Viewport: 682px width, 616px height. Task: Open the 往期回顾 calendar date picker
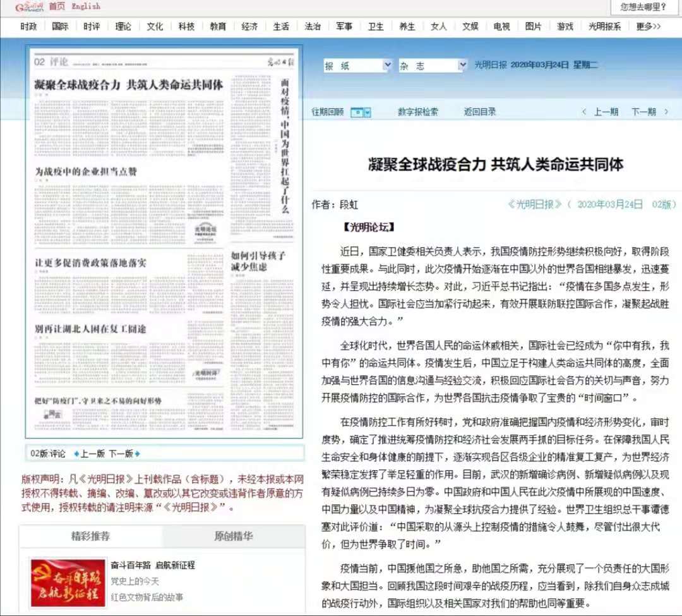[360, 112]
